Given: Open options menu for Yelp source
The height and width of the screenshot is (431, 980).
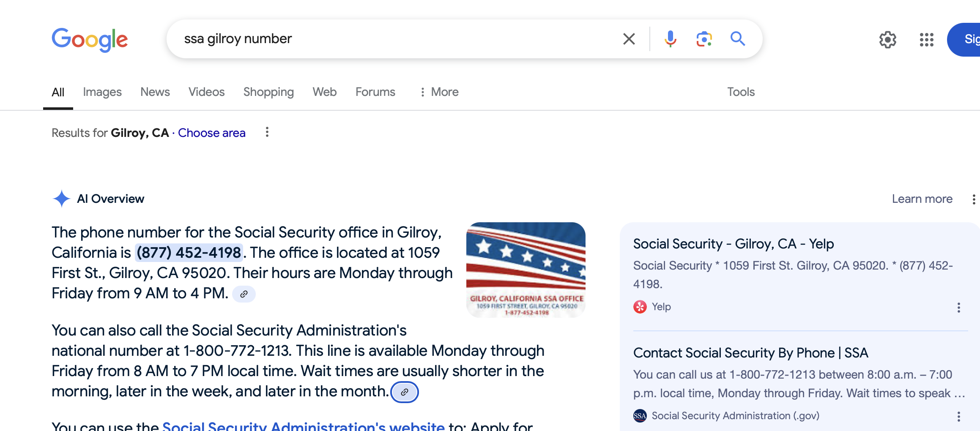Looking at the screenshot, I should [x=958, y=308].
